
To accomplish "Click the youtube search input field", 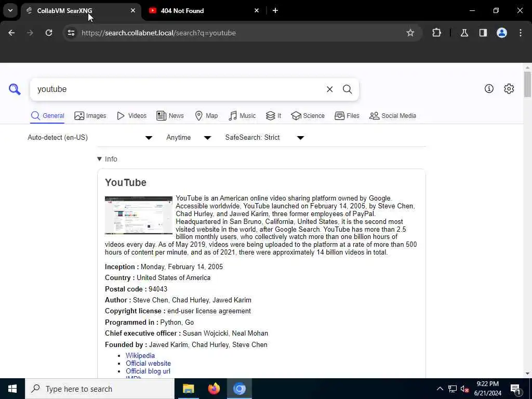I will coord(178,89).
